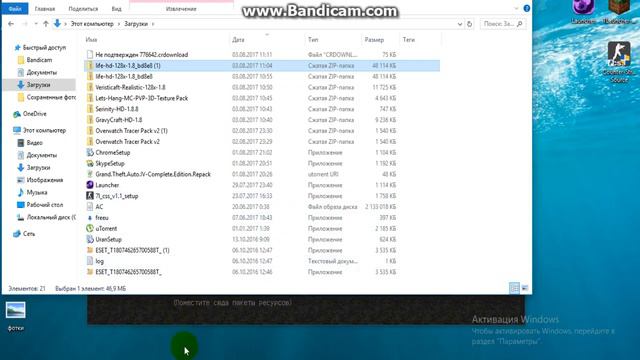640x360 pixels.
Task: Open the Файл ribbon tab
Action: point(15,9)
